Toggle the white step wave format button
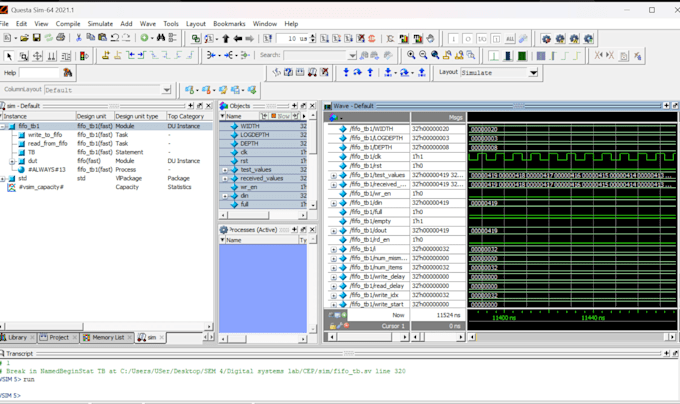680x404 pixels. tap(494, 55)
